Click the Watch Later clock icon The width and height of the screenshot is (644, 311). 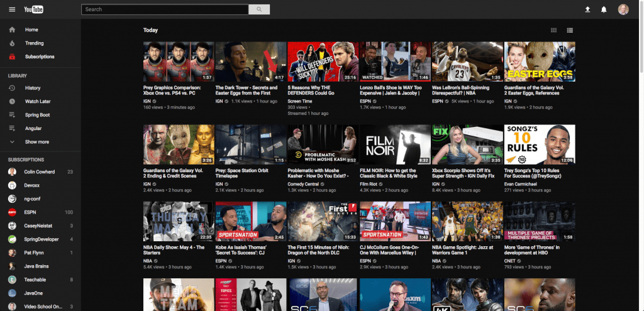coord(12,101)
